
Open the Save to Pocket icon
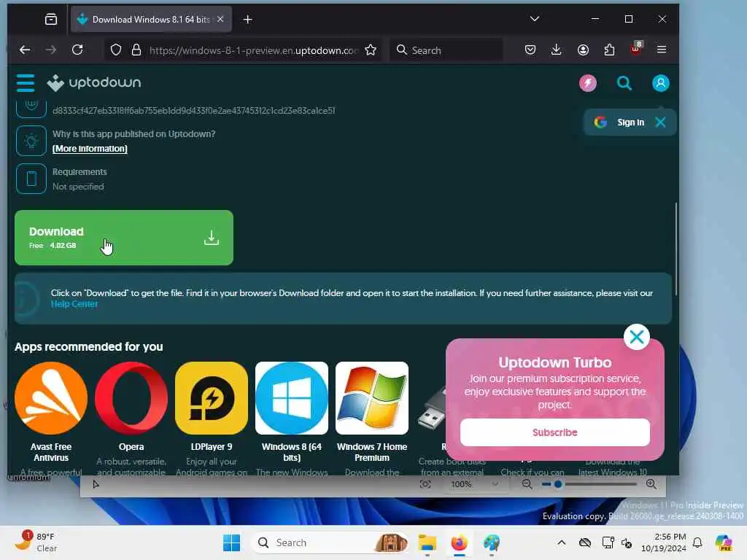tap(530, 50)
